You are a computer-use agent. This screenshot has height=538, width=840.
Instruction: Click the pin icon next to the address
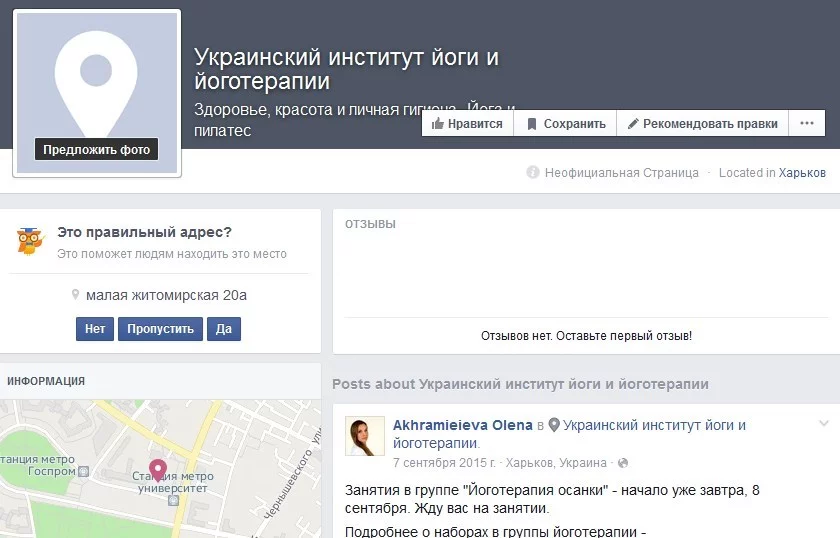click(x=76, y=295)
